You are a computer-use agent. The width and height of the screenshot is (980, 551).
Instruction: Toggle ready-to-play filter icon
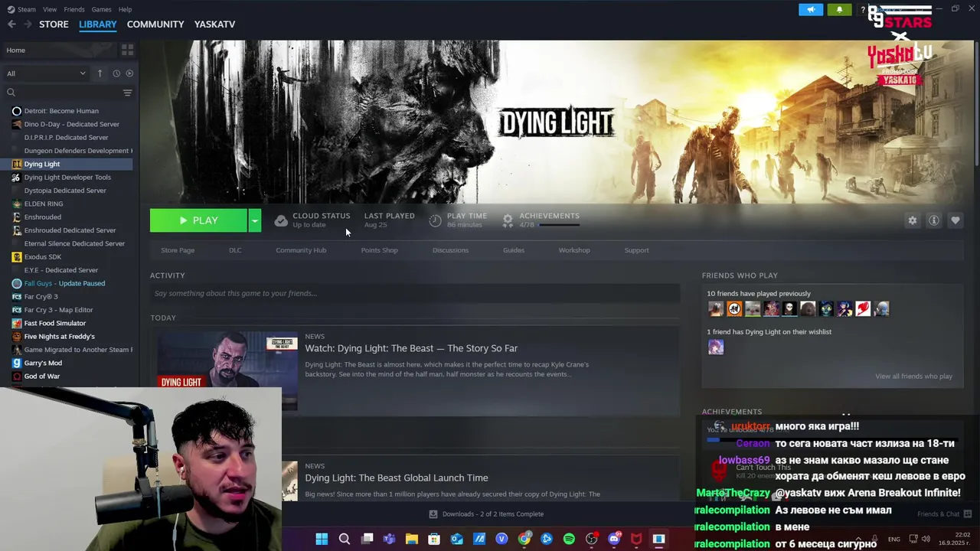click(129, 73)
